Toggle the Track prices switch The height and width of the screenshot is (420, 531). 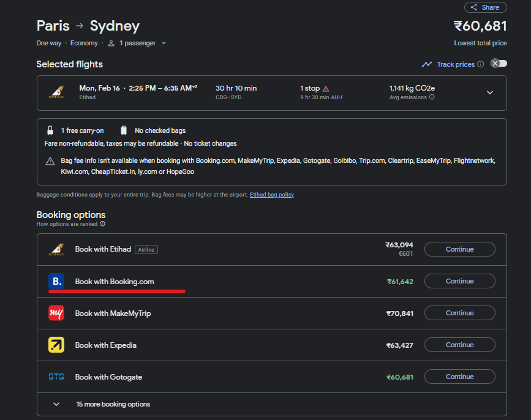tap(499, 64)
